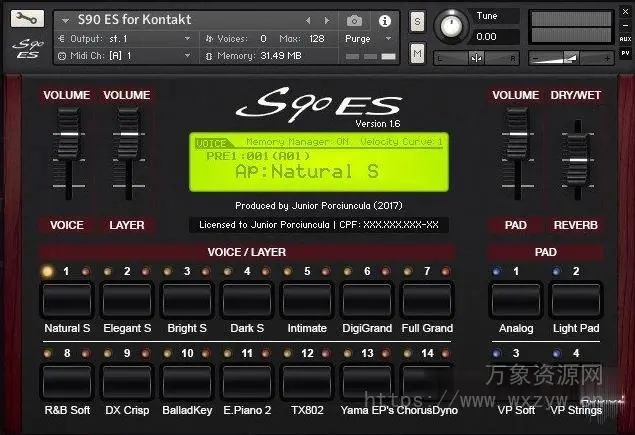The width and height of the screenshot is (635, 435).
Task: Click the PAD volume fader
Action: click(516, 134)
